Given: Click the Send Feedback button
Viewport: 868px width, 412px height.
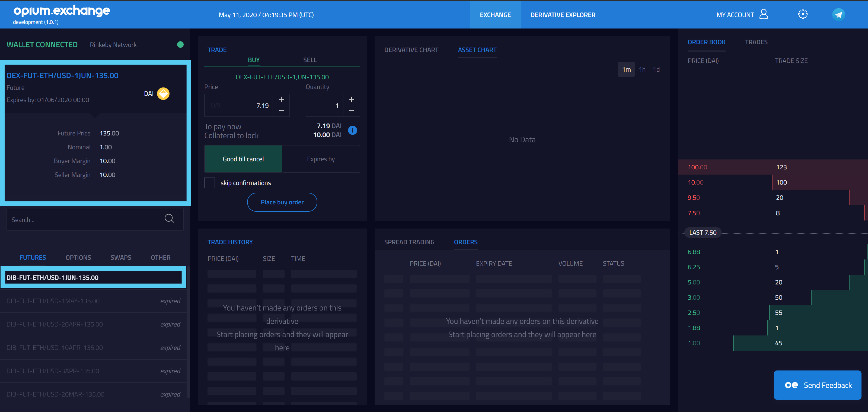Looking at the screenshot, I should pyautogui.click(x=818, y=385).
